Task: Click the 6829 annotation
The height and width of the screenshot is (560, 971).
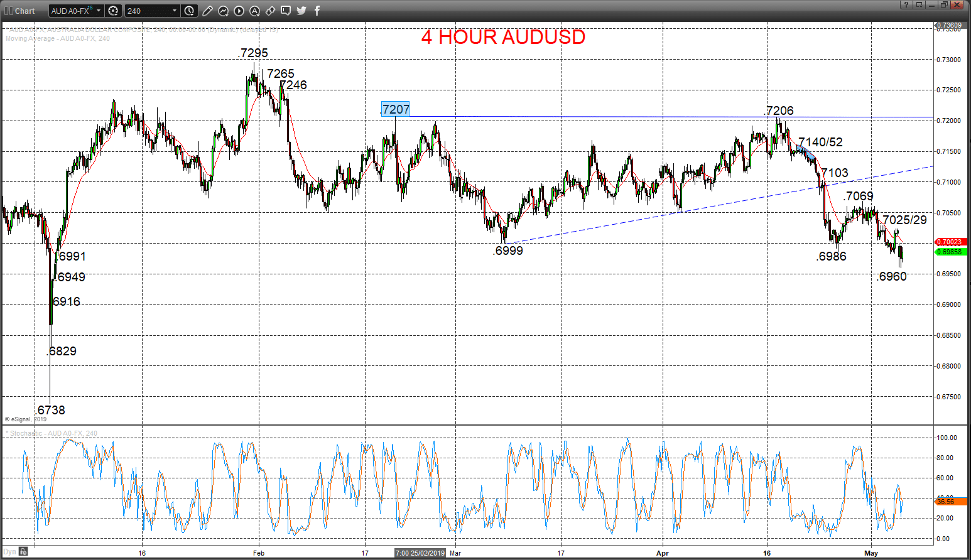Action: (62, 352)
